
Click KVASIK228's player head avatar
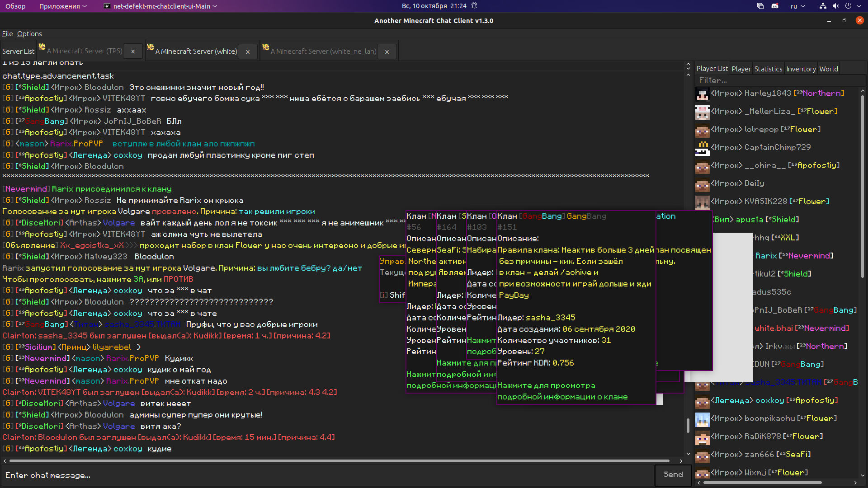[702, 202]
